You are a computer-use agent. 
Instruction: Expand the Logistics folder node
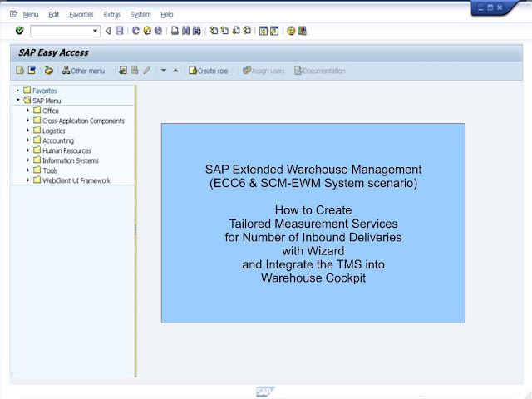27,130
